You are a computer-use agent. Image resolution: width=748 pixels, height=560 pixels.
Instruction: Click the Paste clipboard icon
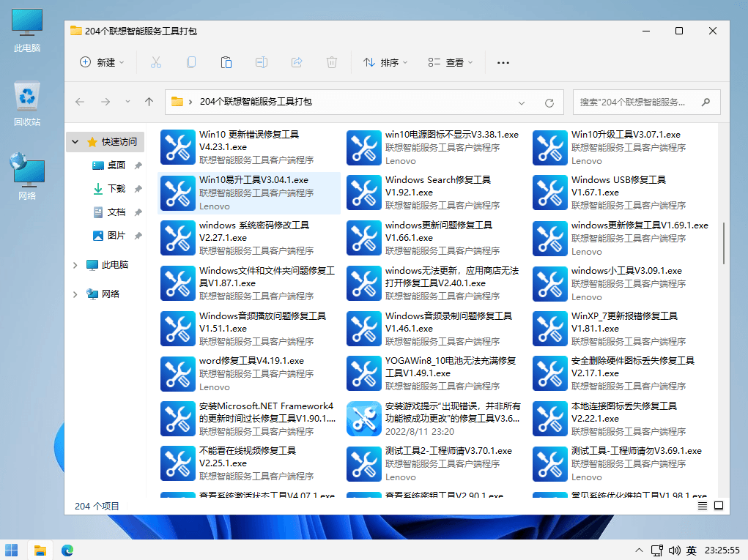(x=226, y=62)
